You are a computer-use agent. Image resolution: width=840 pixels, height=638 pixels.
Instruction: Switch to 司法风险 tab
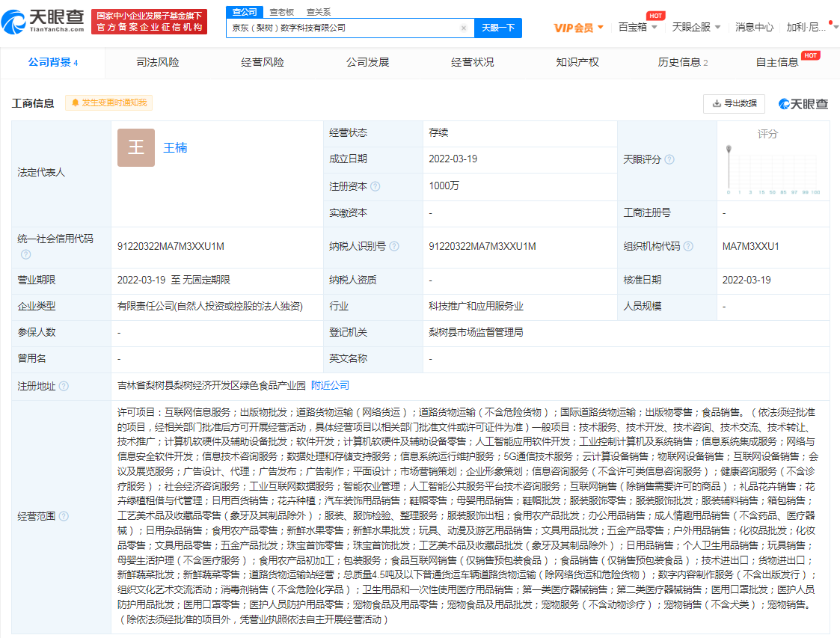(x=158, y=63)
